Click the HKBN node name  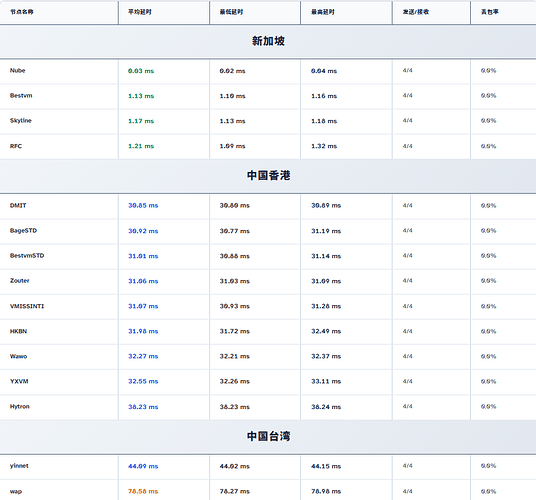[18, 331]
